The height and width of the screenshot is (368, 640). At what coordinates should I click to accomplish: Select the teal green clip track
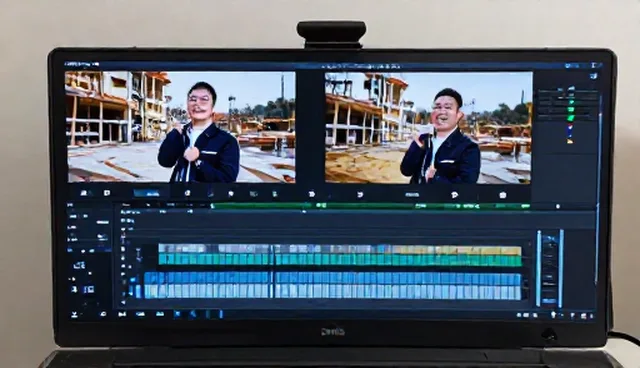[340, 259]
